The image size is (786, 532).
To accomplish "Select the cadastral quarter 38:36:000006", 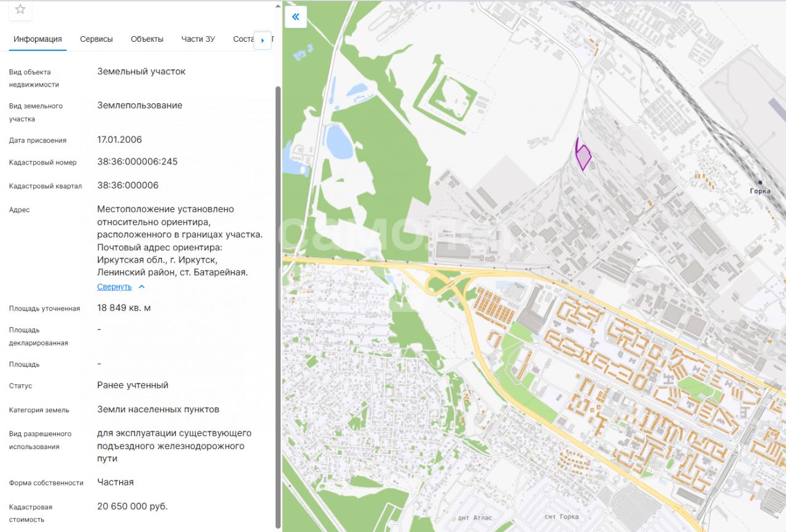I will click(128, 185).
